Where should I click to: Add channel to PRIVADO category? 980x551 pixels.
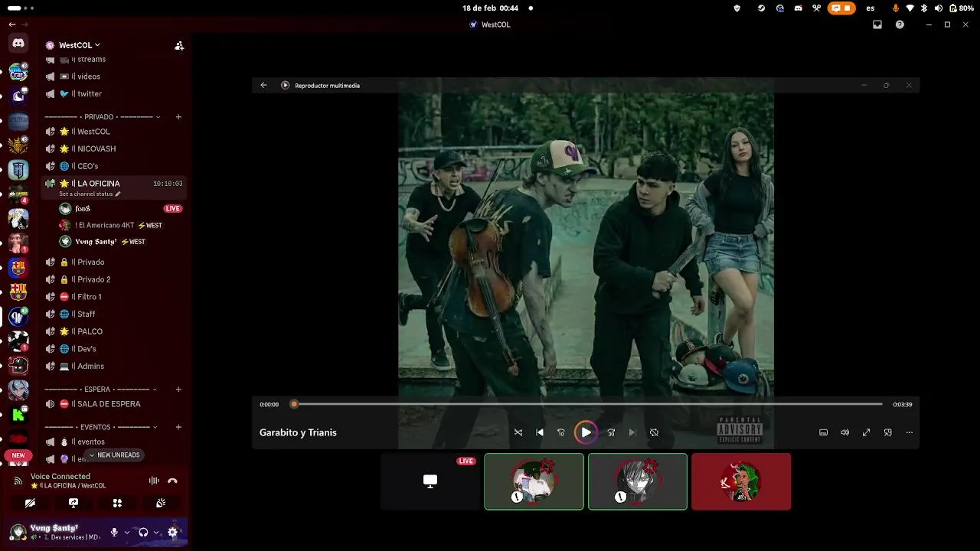[178, 117]
